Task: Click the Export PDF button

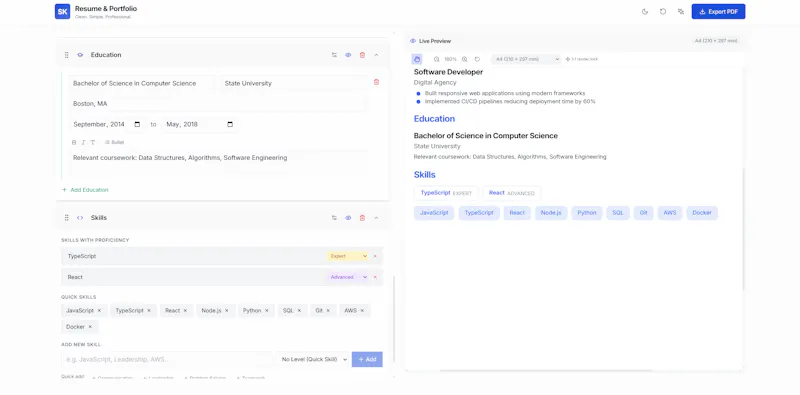Action: pos(718,12)
